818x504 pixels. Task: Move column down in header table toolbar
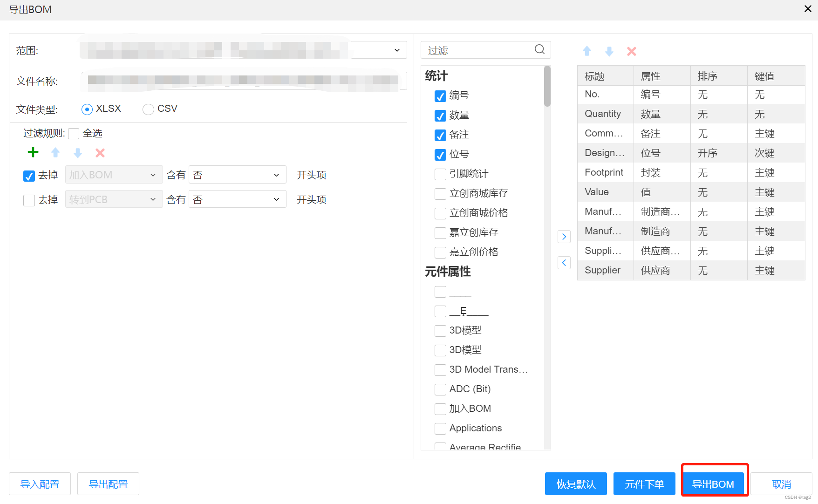[609, 51]
